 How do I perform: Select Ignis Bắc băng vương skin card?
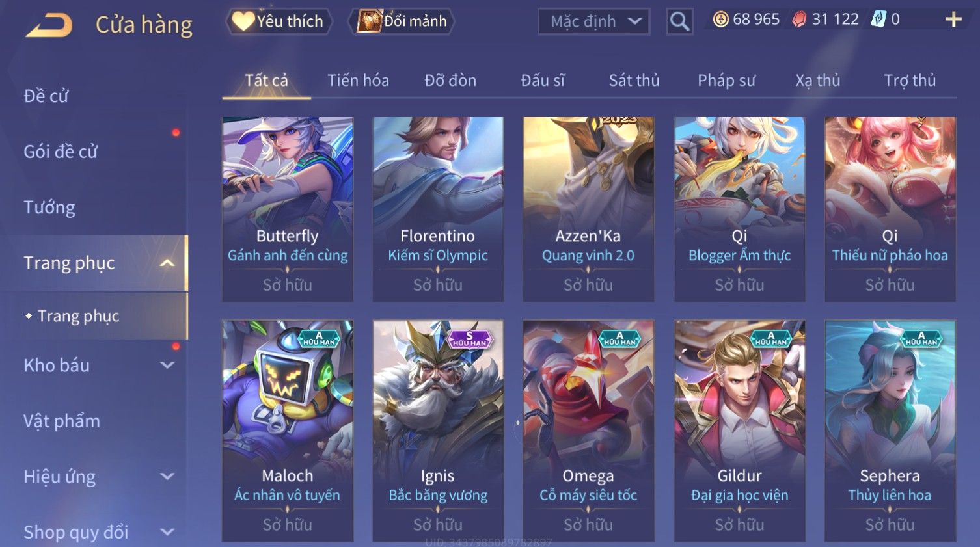438,431
